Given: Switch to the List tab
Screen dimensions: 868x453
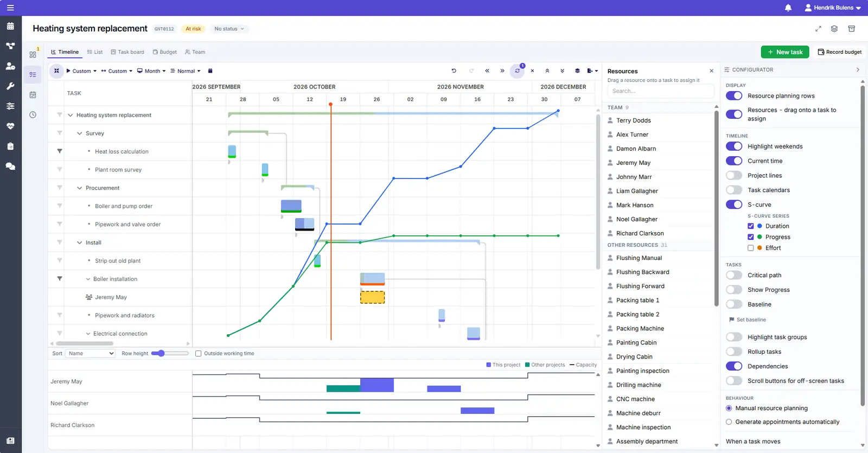Looking at the screenshot, I should click(95, 52).
